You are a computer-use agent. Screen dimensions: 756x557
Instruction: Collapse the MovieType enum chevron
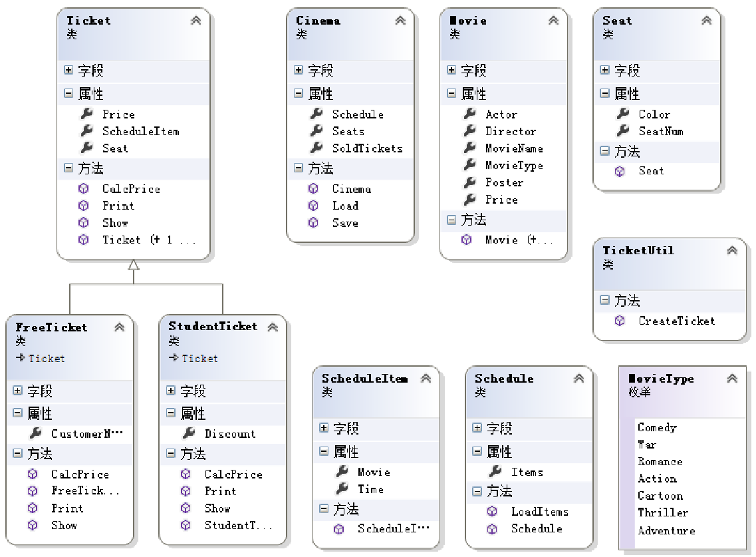(x=732, y=379)
